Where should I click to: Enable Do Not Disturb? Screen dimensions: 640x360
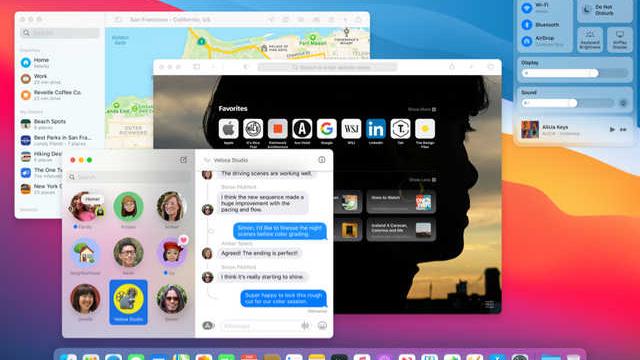click(604, 10)
